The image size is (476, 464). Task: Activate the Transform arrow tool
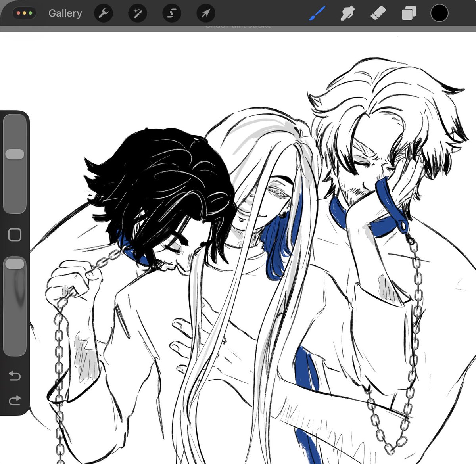point(205,14)
